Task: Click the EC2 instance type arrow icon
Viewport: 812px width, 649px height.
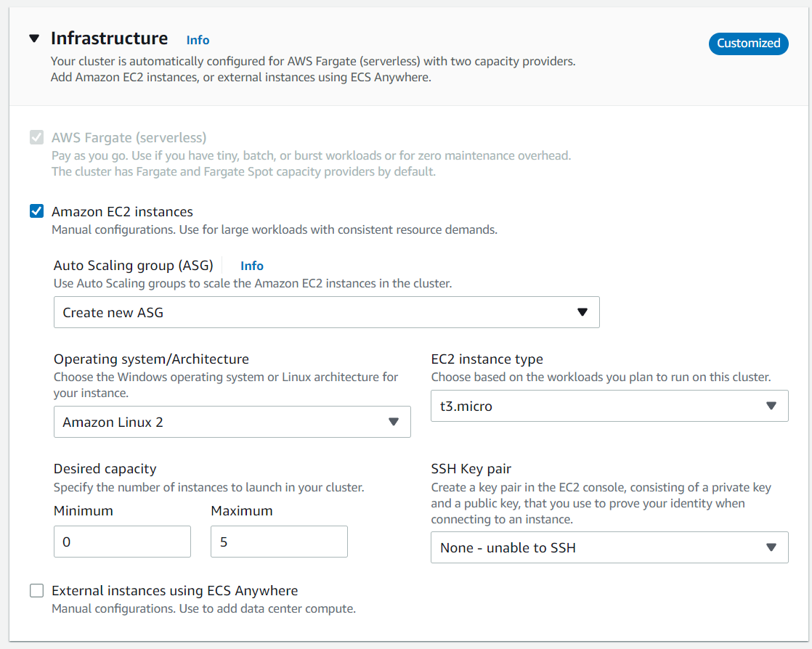Action: coord(771,406)
